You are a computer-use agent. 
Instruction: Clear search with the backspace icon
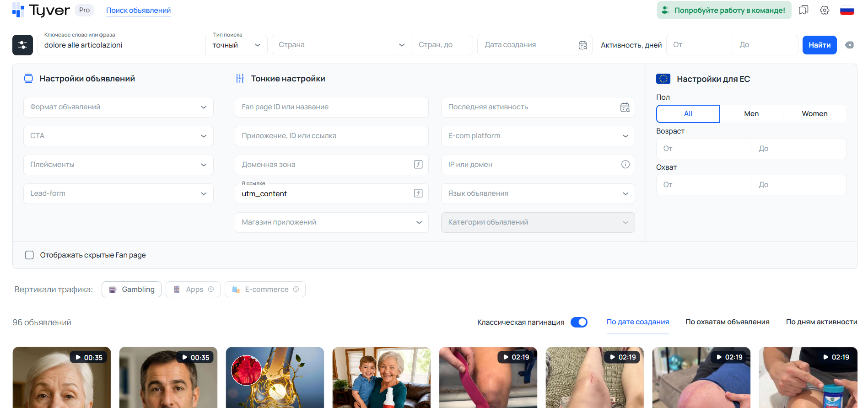pos(849,45)
